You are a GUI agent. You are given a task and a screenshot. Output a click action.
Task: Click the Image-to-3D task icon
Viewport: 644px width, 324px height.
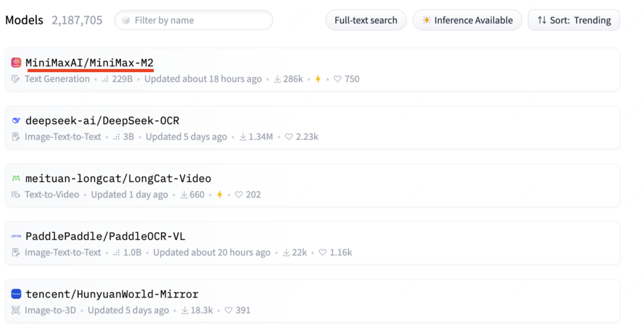[16, 310]
